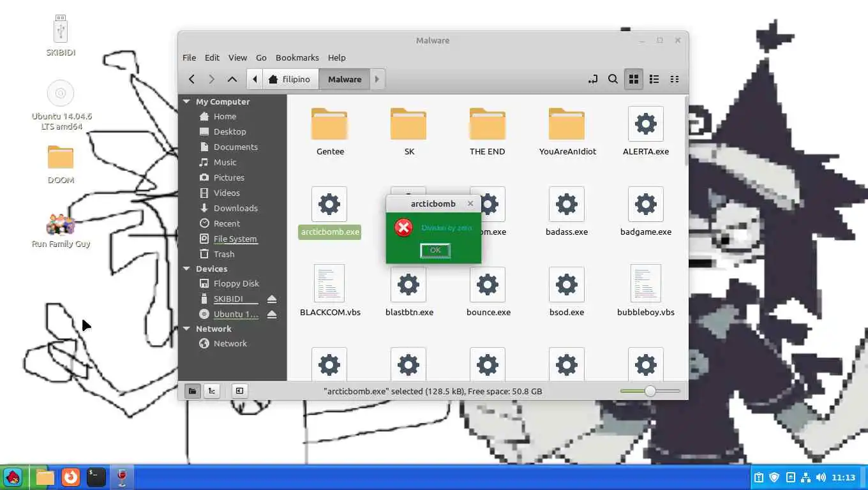Select the YouAreAnIdiot folder
This screenshot has height=490, width=868.
pyautogui.click(x=566, y=132)
